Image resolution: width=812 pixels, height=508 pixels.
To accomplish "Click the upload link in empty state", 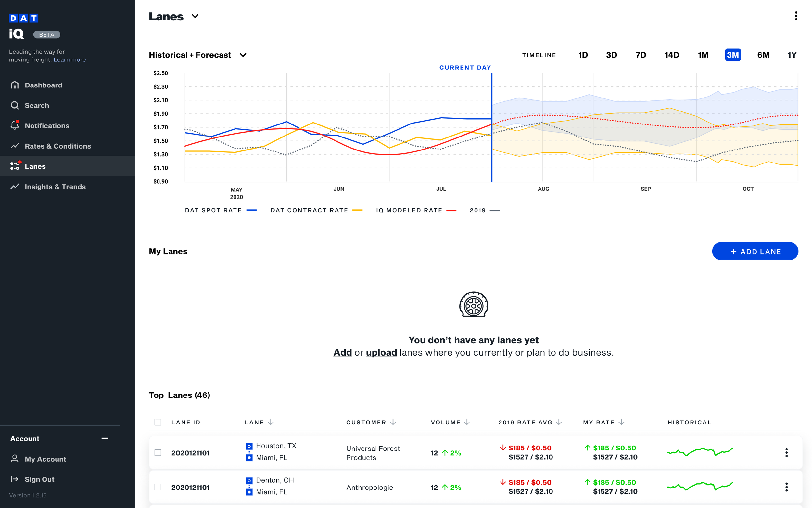I will 381,352.
